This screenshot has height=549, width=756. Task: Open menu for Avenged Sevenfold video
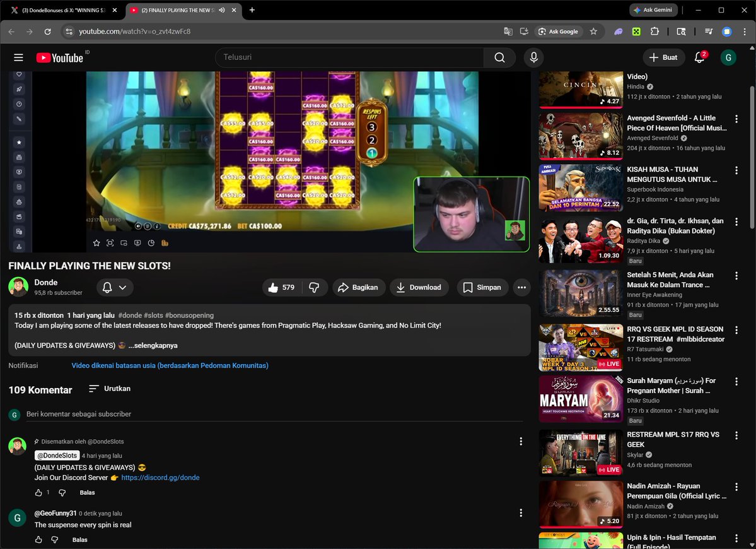tap(736, 119)
